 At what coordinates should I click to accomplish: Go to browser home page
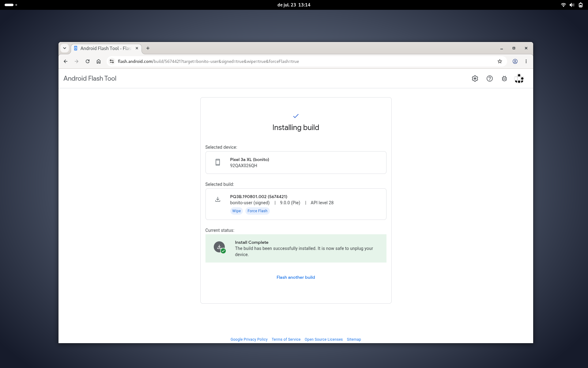click(99, 61)
